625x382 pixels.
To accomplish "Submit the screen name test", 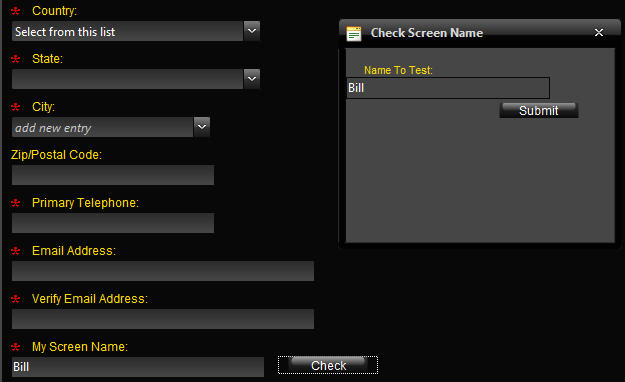I will coord(539,110).
